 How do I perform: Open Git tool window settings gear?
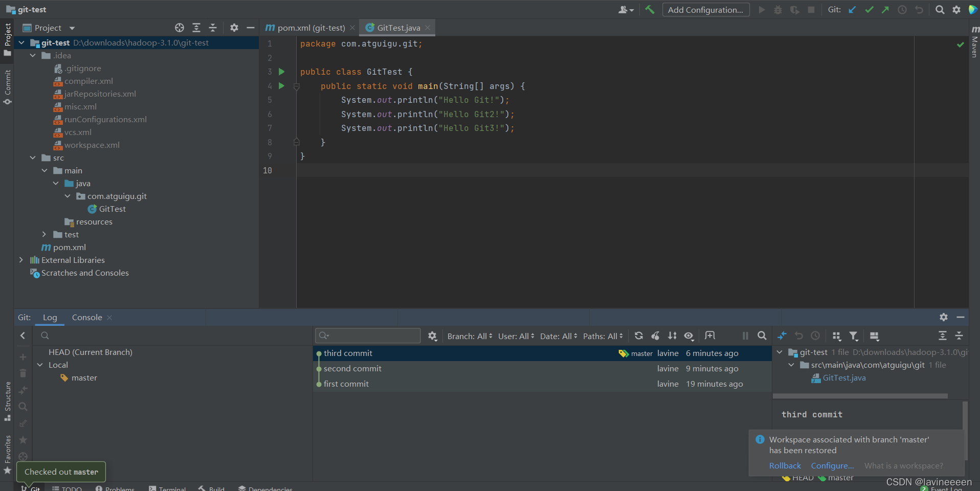click(x=944, y=317)
